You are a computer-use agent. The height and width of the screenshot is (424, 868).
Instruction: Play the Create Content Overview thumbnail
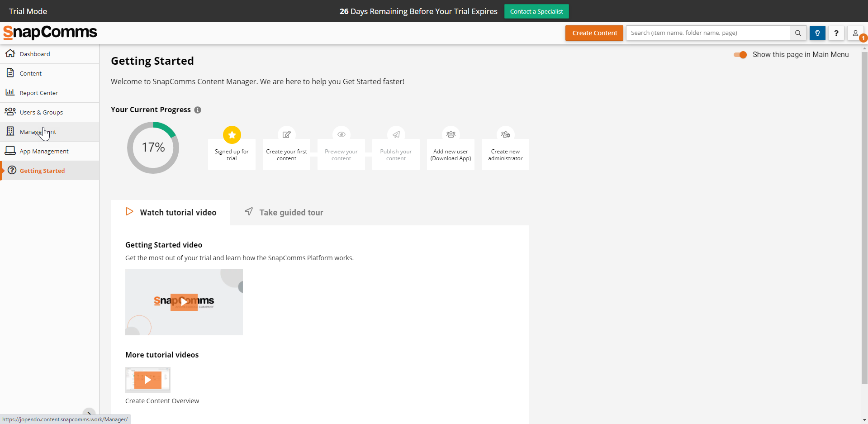click(x=148, y=380)
